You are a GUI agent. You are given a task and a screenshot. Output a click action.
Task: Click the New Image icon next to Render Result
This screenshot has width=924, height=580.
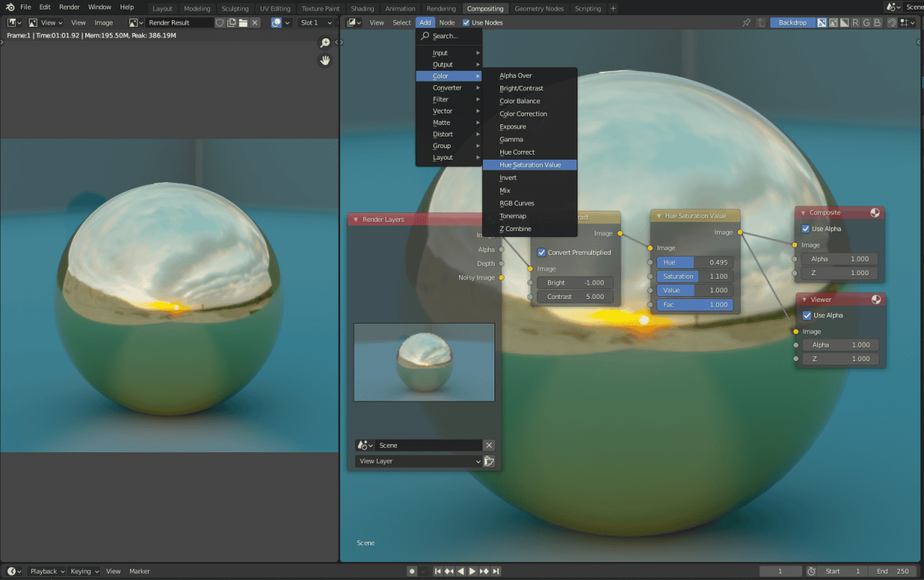[x=232, y=22]
